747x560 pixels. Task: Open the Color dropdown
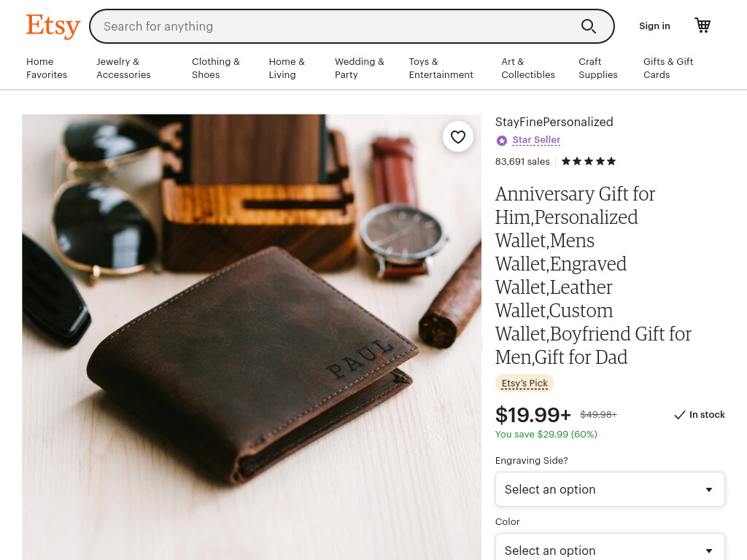[x=610, y=547]
